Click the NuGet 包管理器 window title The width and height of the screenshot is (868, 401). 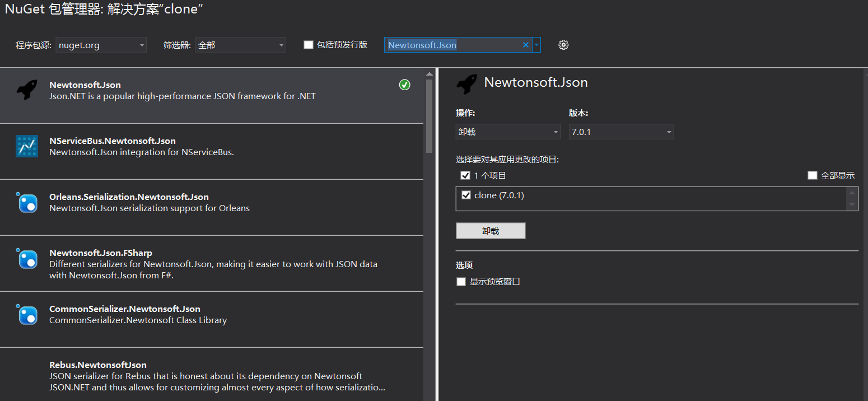coord(104,9)
